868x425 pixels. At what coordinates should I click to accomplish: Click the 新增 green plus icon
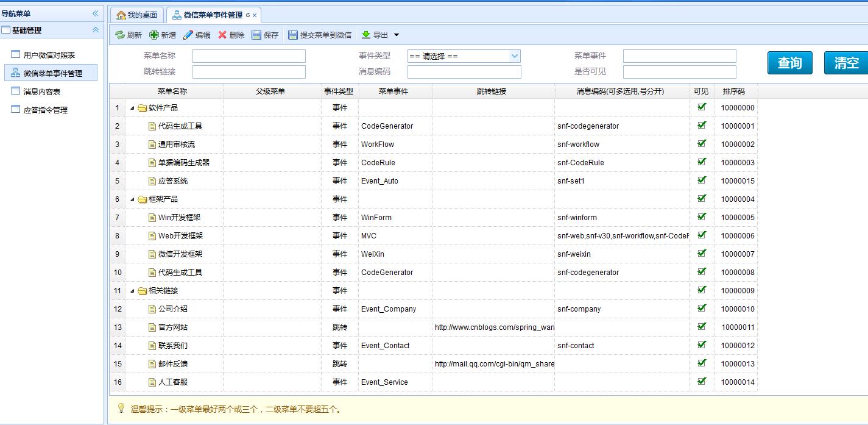pyautogui.click(x=154, y=35)
